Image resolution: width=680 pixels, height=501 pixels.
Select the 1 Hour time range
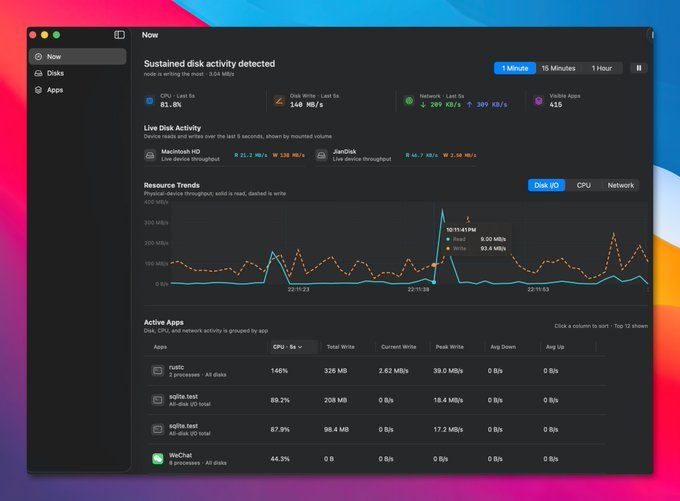coord(602,68)
